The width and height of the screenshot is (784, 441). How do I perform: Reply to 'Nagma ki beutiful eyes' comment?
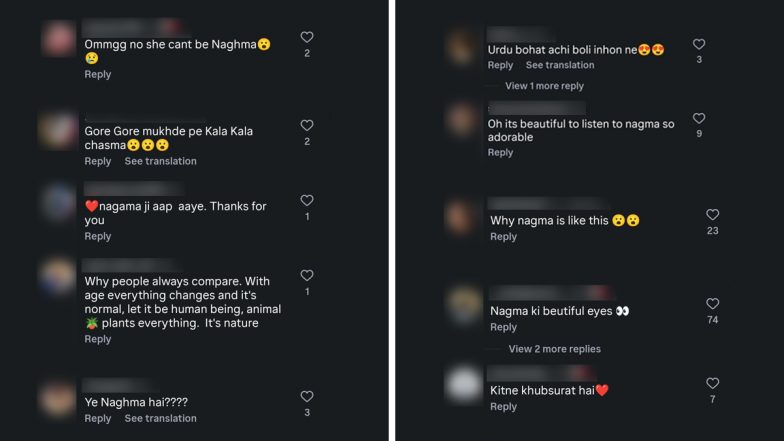[503, 327]
